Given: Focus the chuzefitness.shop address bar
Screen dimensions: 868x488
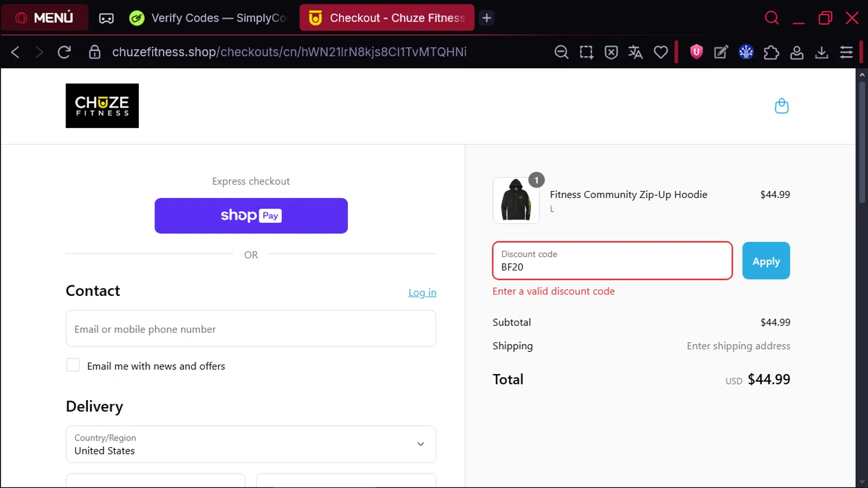Looking at the screenshot, I should tap(289, 52).
